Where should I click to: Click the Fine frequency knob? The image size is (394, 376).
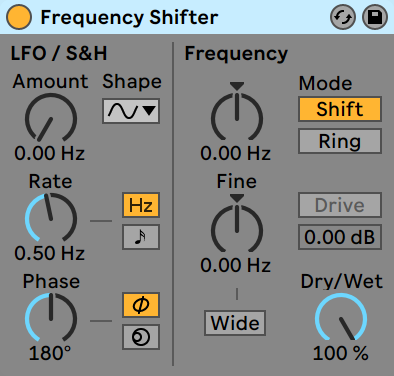click(x=237, y=229)
